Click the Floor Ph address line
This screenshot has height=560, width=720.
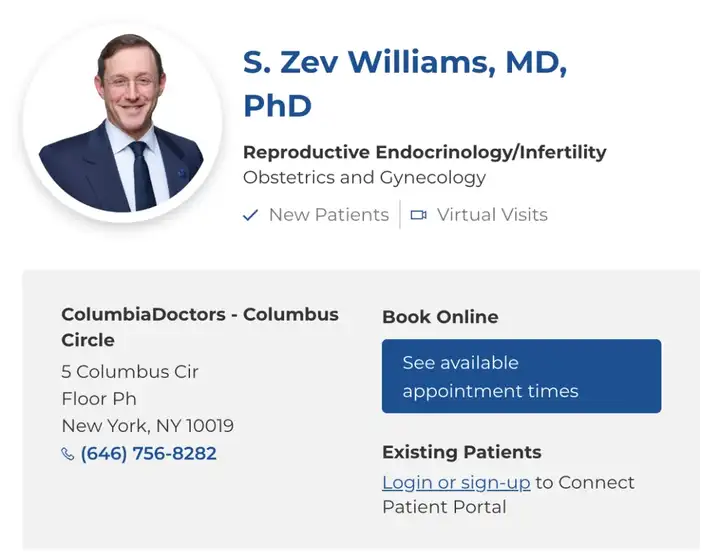pos(99,399)
